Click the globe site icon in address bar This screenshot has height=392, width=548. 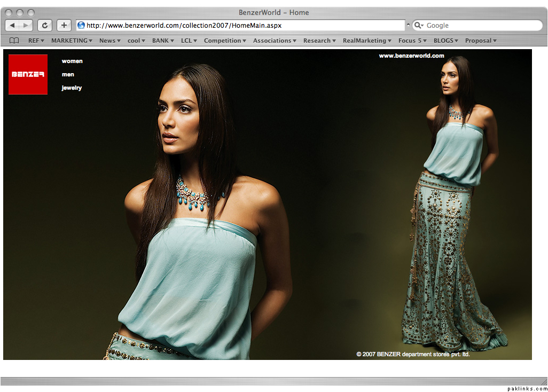point(81,25)
